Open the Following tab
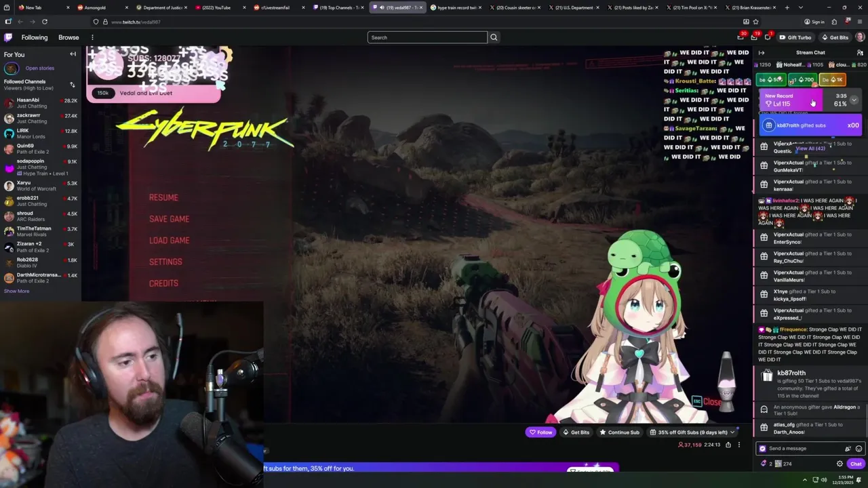 [x=35, y=37]
